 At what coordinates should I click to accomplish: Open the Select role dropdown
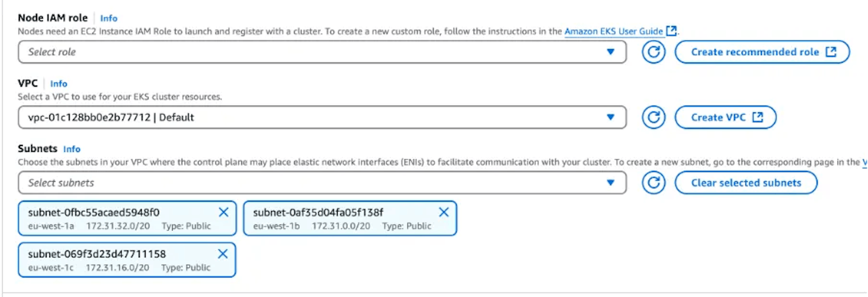coord(322,52)
